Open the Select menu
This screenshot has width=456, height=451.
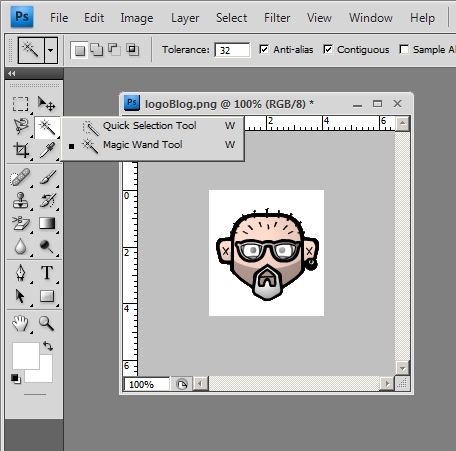[x=231, y=18]
